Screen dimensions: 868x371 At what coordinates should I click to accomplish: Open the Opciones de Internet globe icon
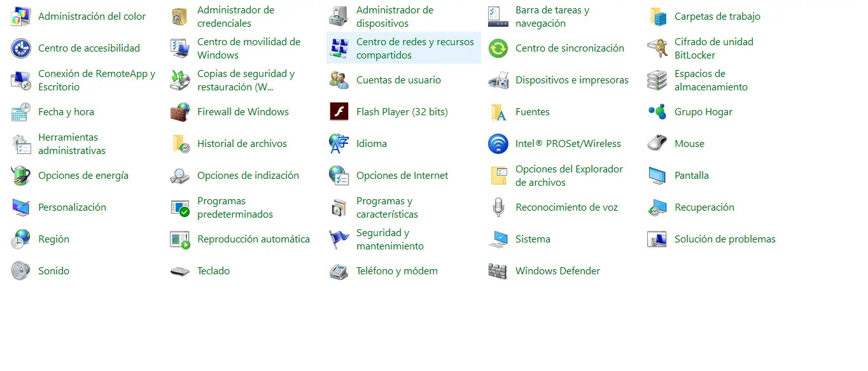tap(339, 176)
